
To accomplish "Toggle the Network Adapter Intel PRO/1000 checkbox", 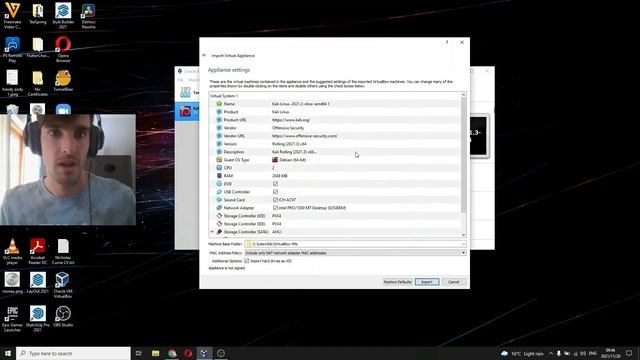I will [275, 208].
